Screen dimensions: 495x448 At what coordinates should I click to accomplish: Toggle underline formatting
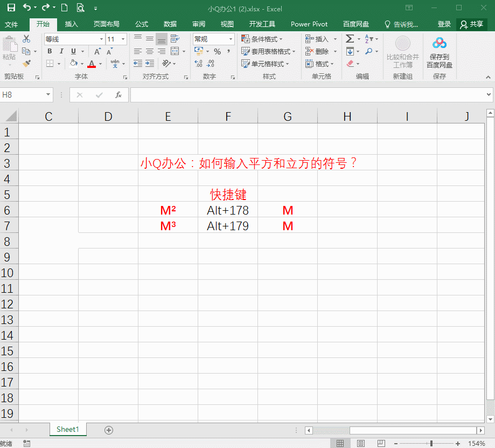[74, 51]
